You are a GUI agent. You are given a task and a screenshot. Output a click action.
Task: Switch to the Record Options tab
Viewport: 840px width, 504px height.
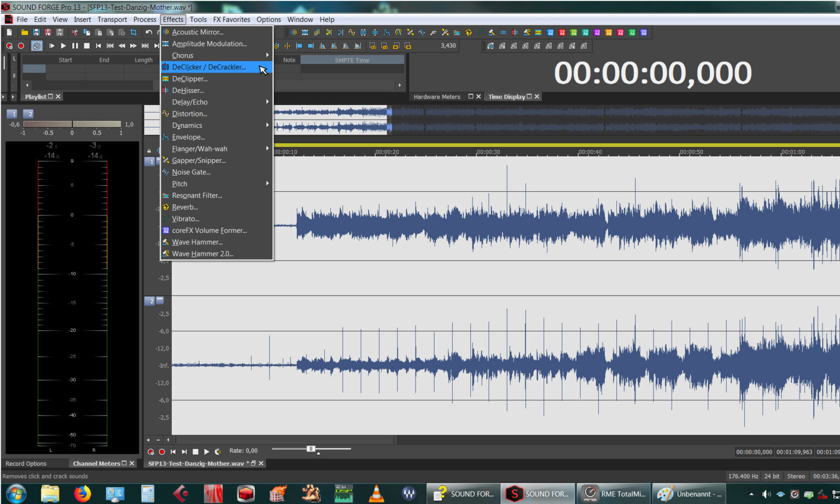click(x=26, y=464)
